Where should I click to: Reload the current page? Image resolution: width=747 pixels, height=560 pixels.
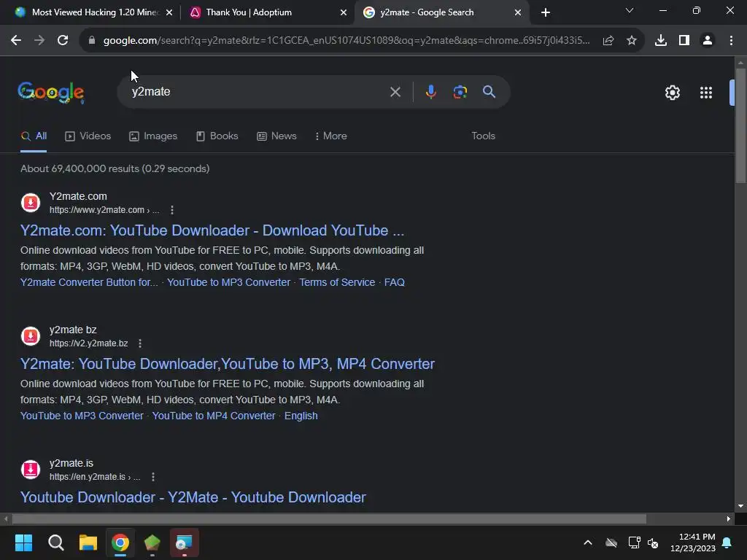point(63,41)
